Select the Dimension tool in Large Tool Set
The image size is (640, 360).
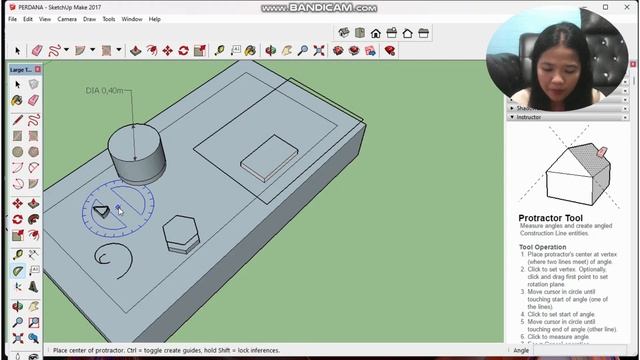pos(33,255)
